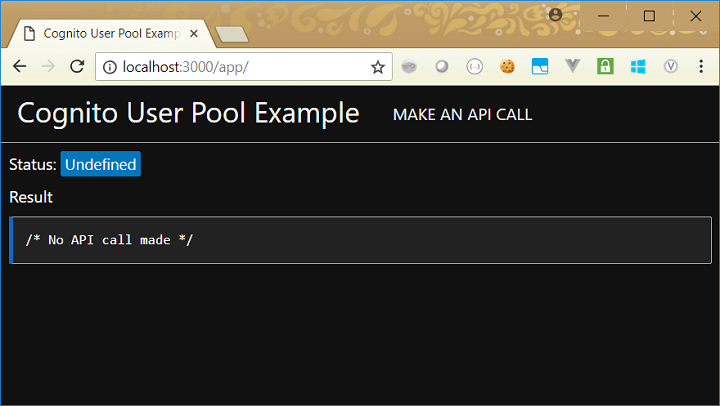
Task: Click the blue window-shaped extension icon
Action: pyautogui.click(x=540, y=67)
